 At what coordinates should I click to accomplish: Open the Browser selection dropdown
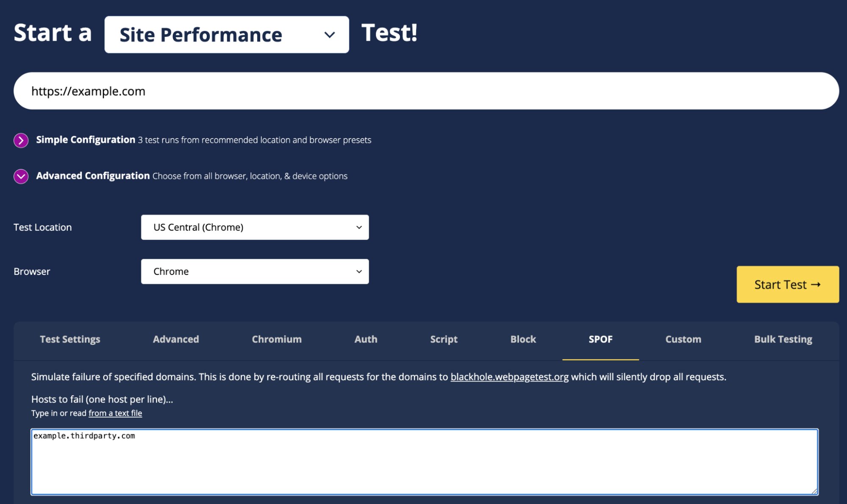tap(255, 271)
